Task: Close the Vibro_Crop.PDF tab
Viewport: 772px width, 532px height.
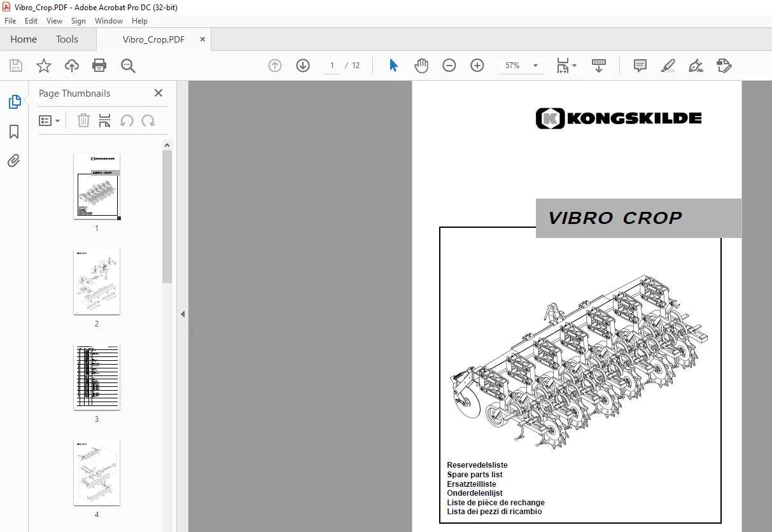Action: point(202,39)
